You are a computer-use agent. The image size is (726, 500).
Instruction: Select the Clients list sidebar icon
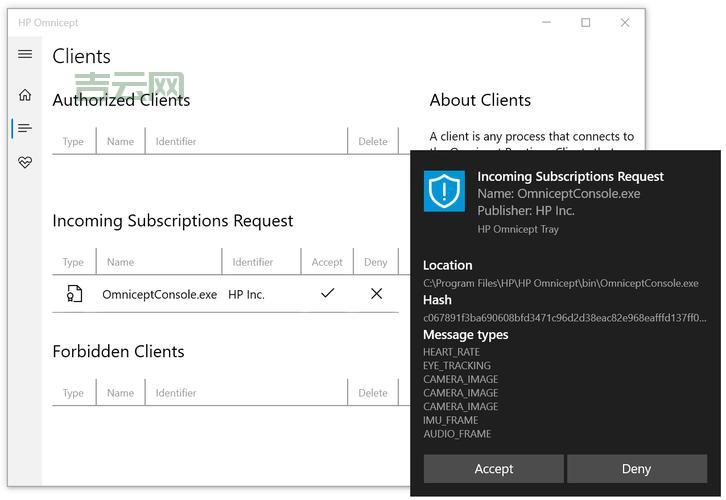point(25,128)
